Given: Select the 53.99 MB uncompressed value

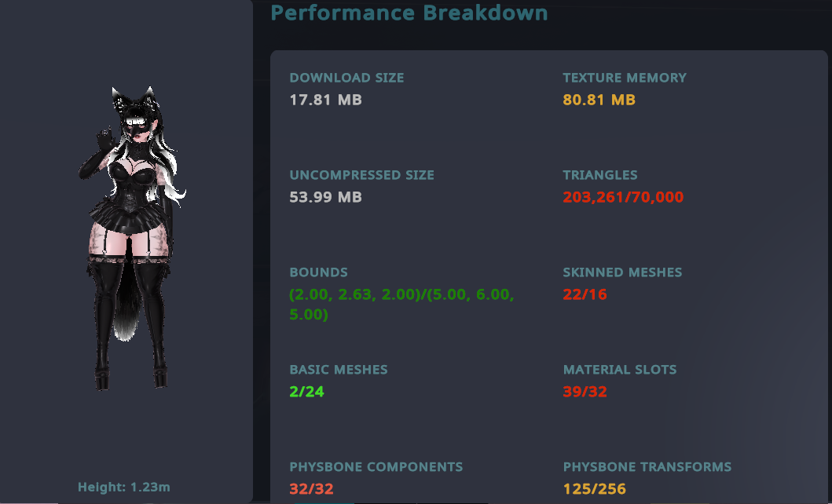Looking at the screenshot, I should click(325, 197).
